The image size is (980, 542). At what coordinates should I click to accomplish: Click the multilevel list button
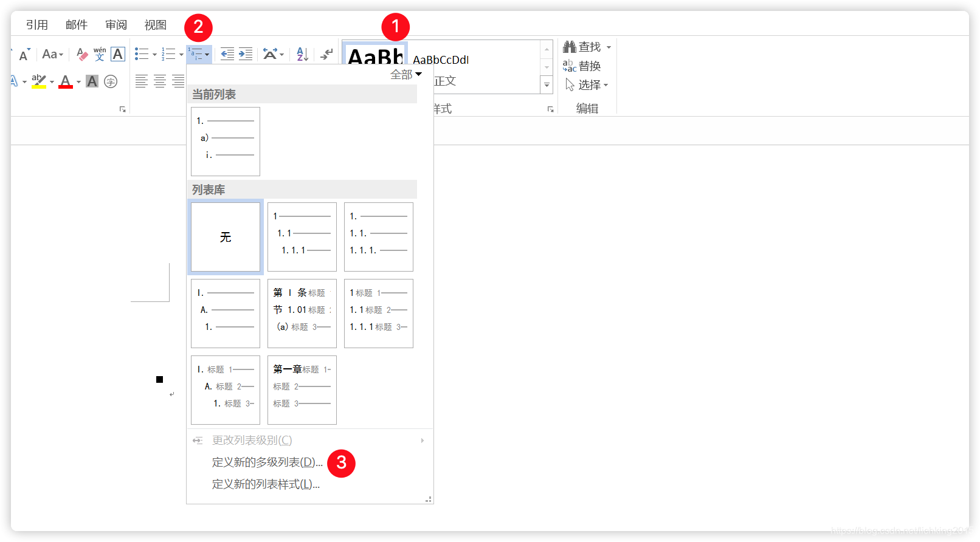pos(199,54)
